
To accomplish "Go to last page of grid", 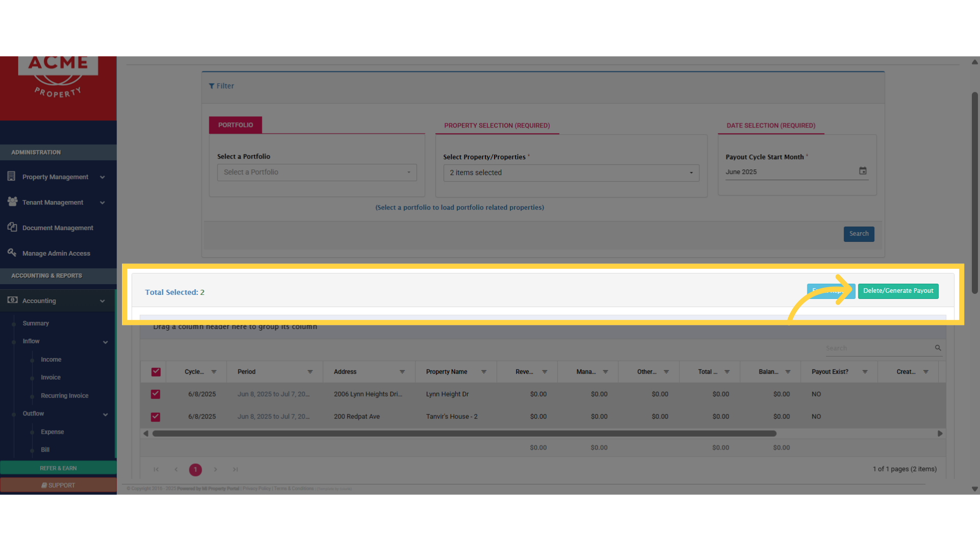I will click(235, 469).
